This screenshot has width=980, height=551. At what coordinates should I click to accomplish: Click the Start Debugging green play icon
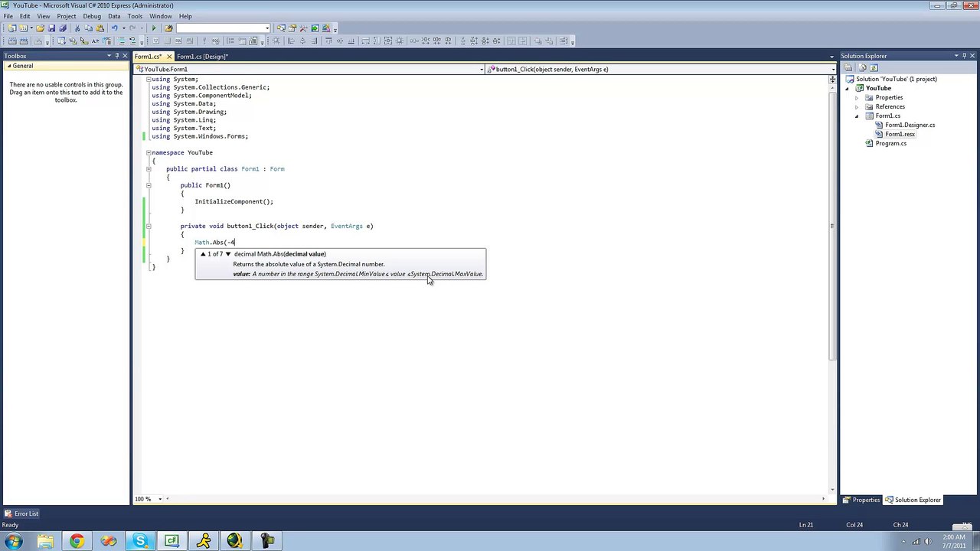click(154, 28)
